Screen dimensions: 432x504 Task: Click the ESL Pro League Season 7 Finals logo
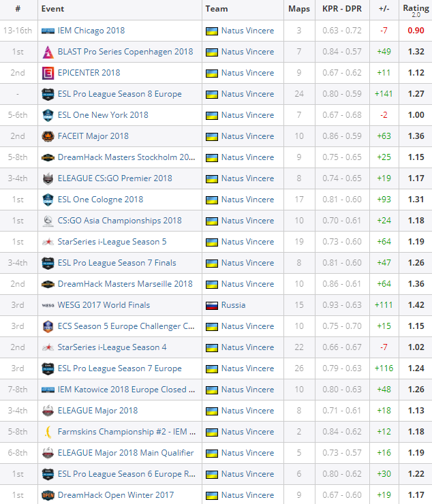click(x=48, y=264)
